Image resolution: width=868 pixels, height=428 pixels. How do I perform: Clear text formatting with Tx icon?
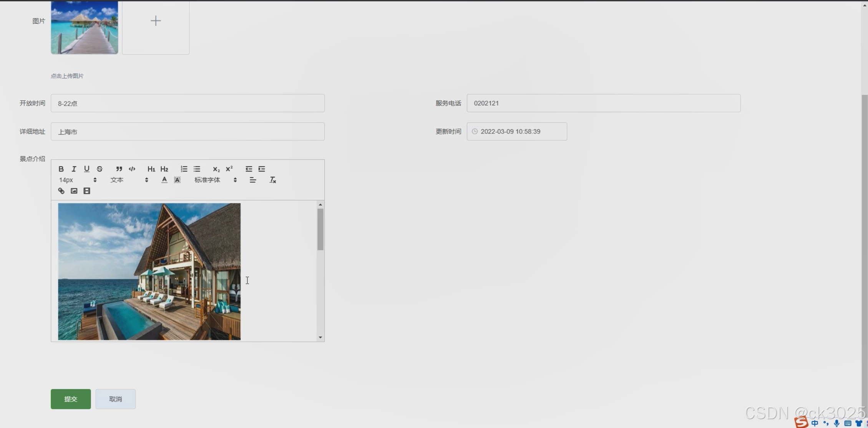click(273, 180)
